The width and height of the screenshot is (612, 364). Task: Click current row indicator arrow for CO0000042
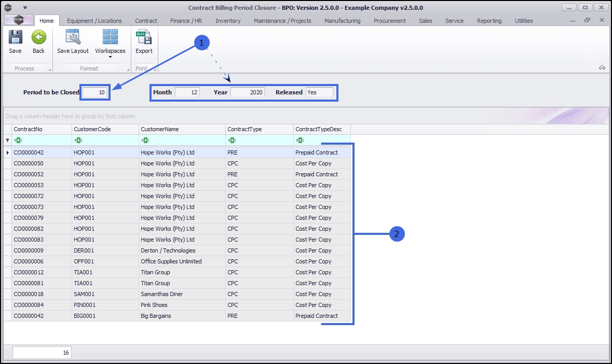[7, 152]
